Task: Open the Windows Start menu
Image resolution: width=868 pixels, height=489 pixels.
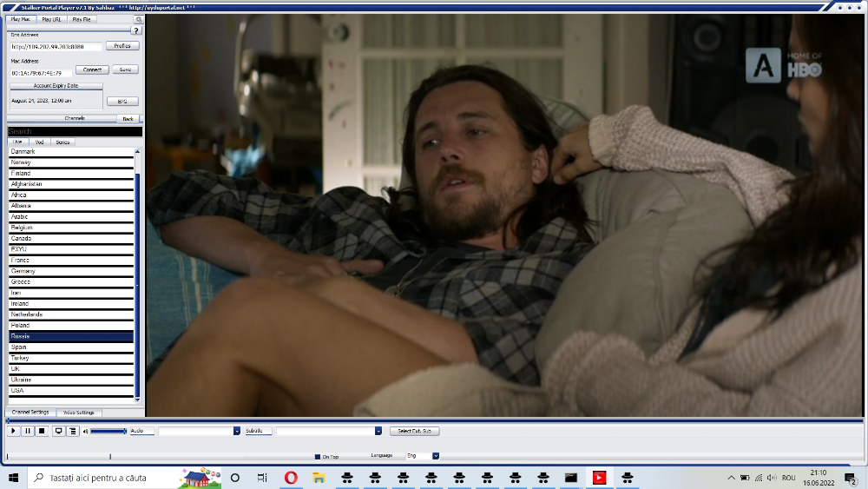Action: point(13,478)
